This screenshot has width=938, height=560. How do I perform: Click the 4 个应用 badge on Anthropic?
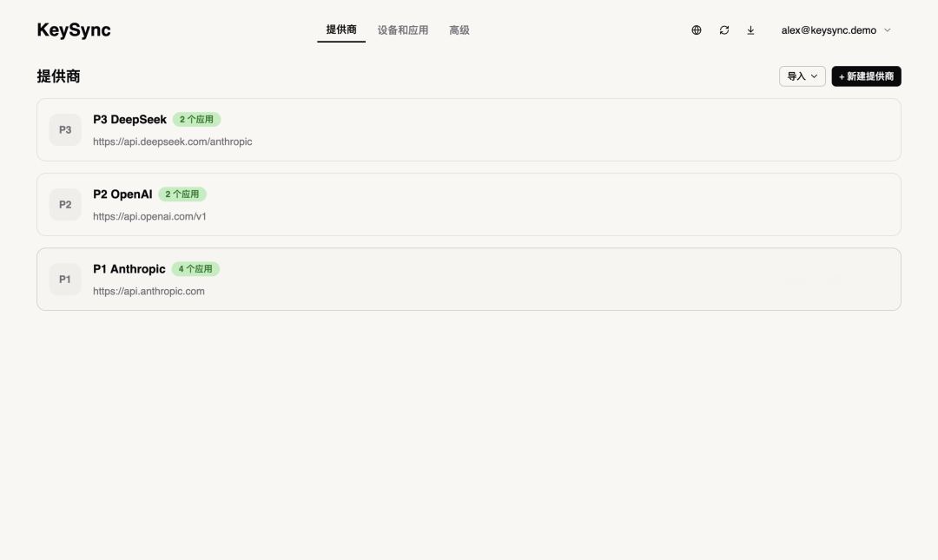pos(195,269)
